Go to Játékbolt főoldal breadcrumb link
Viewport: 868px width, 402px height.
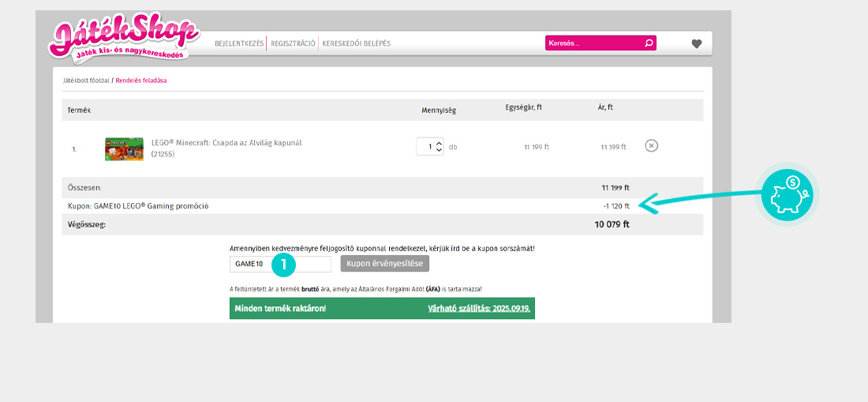pyautogui.click(x=86, y=81)
